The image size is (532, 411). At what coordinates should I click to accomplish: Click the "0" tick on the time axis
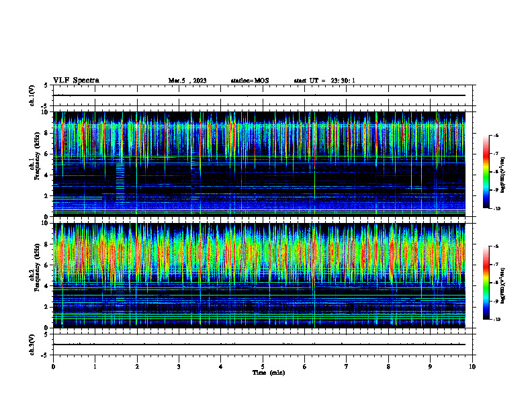pos(53,367)
